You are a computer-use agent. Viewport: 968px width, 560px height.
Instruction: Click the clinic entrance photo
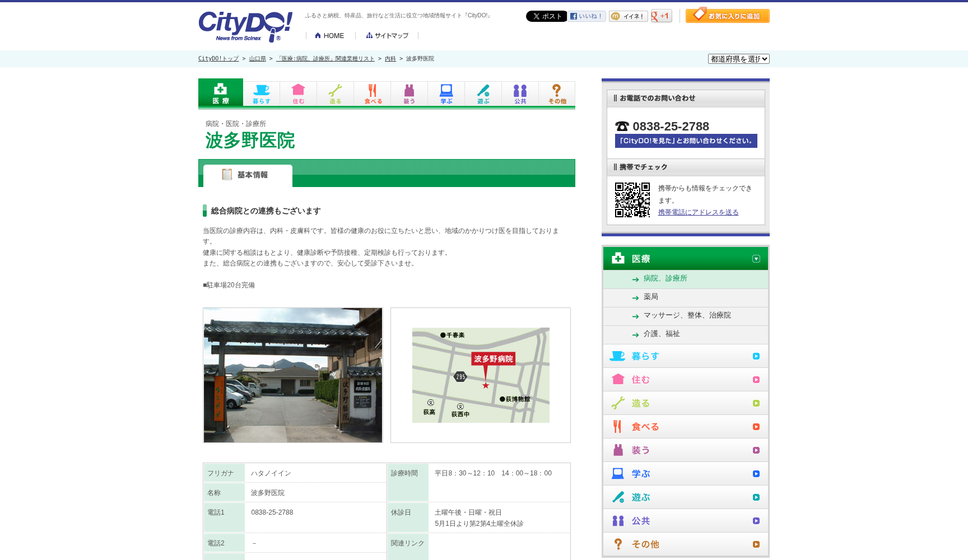[292, 375]
